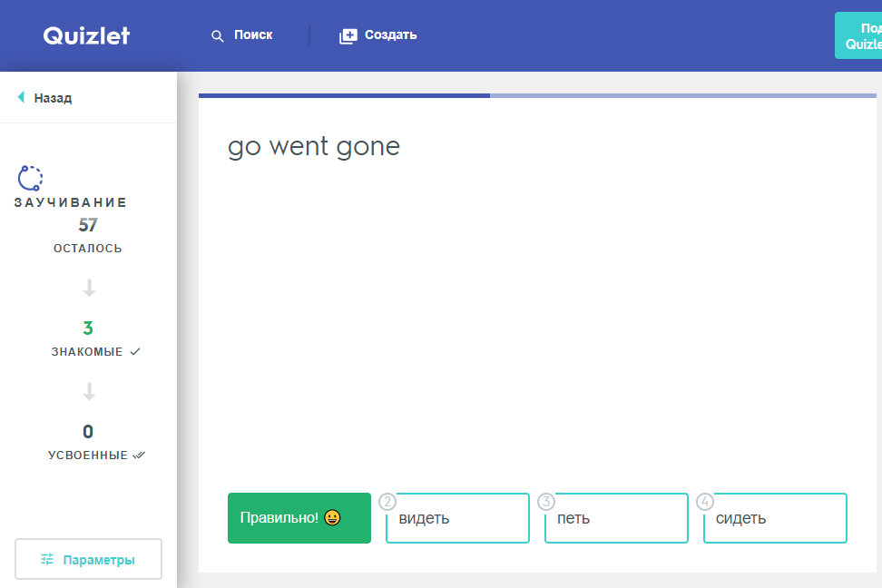Open the Поиск search field
Viewport: 882px width, 588px height.
pyautogui.click(x=253, y=34)
